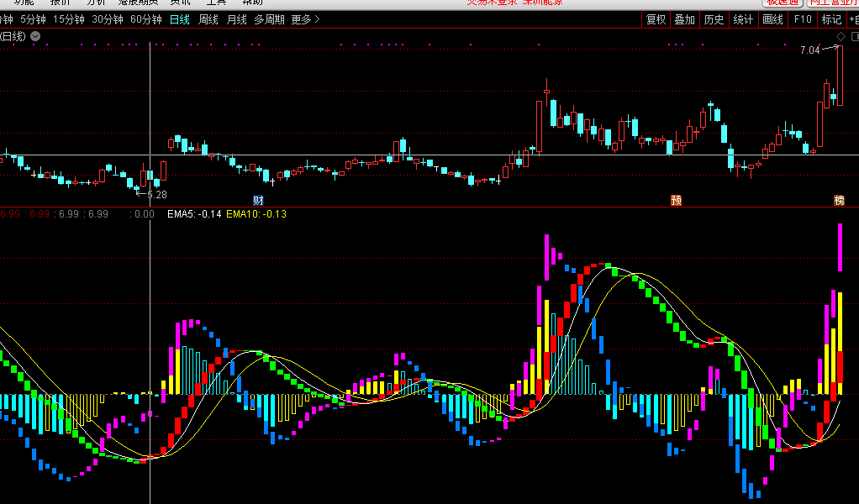The width and height of the screenshot is (859, 504).
Task: Click the 榜 ranking marker icon
Action: (839, 200)
